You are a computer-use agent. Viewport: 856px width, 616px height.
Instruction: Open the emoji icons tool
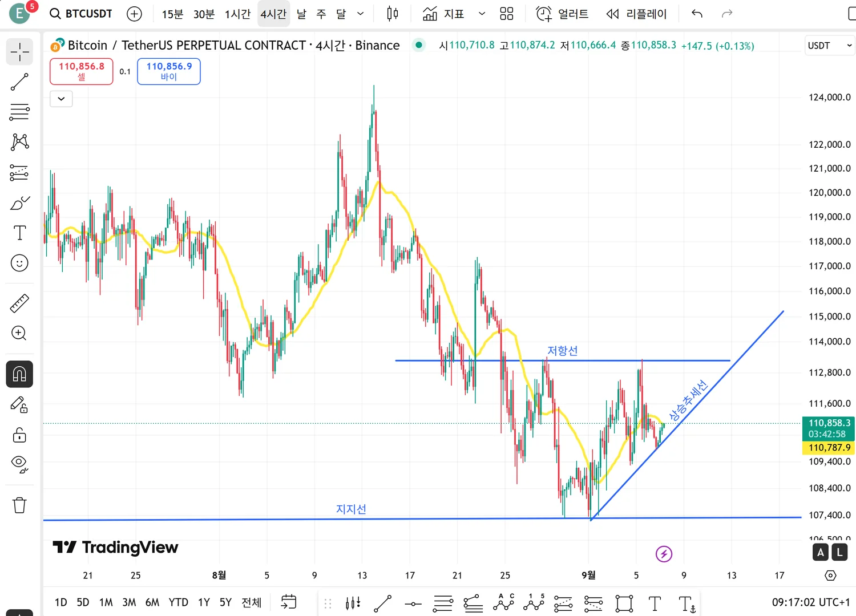point(19,263)
